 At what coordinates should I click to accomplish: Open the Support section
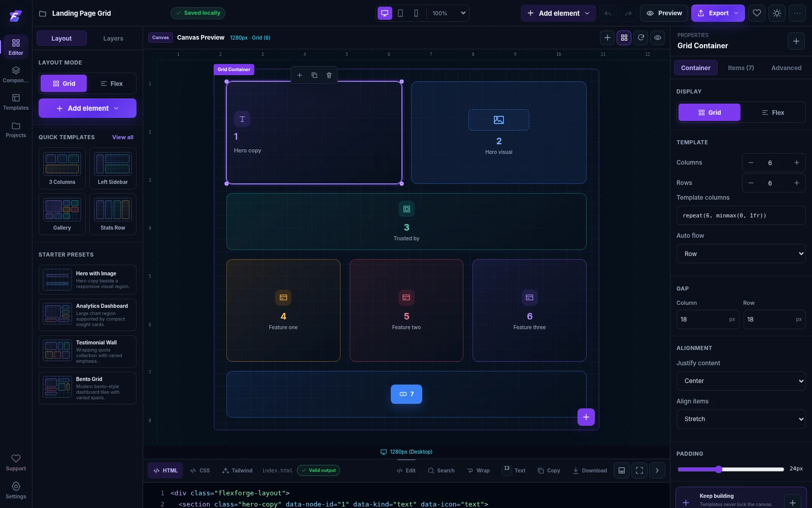pyautogui.click(x=16, y=462)
